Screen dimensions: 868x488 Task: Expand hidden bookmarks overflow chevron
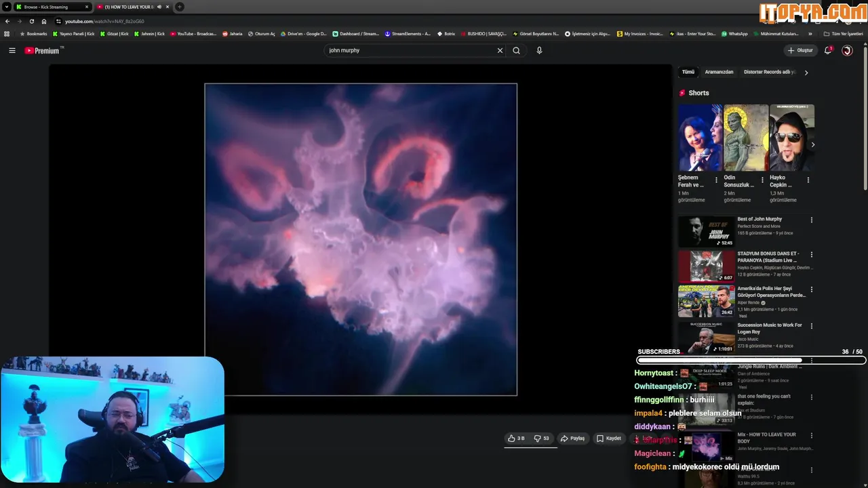[810, 34]
